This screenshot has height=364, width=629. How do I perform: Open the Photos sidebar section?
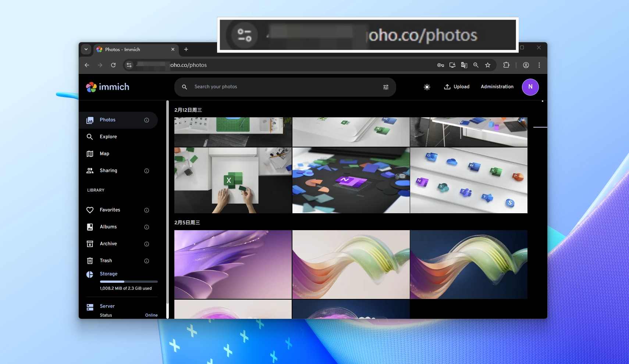point(118,120)
